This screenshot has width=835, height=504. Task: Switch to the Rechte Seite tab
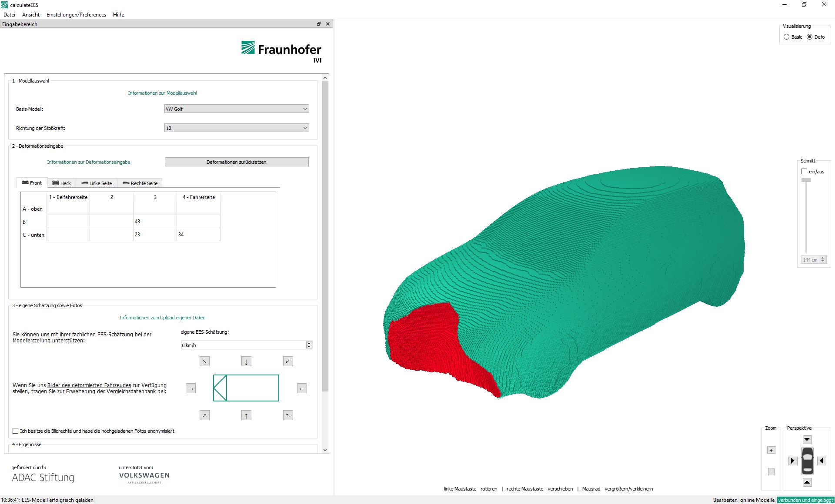pyautogui.click(x=140, y=183)
